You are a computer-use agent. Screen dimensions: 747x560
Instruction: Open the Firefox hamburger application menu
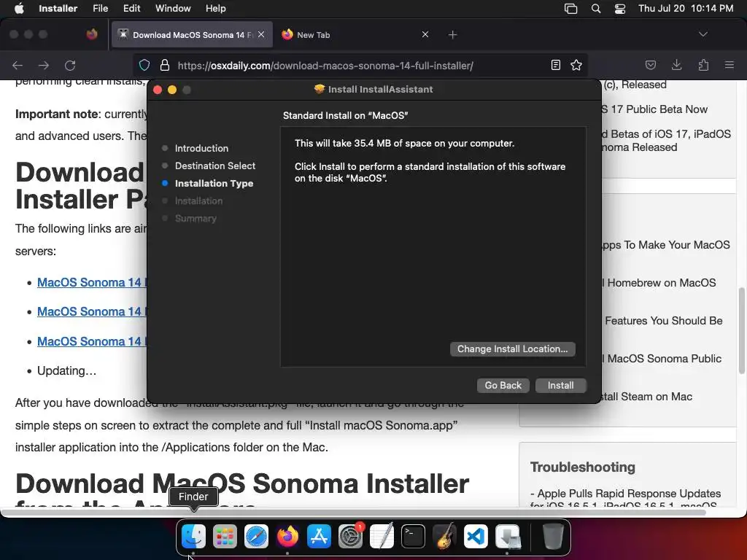click(729, 65)
